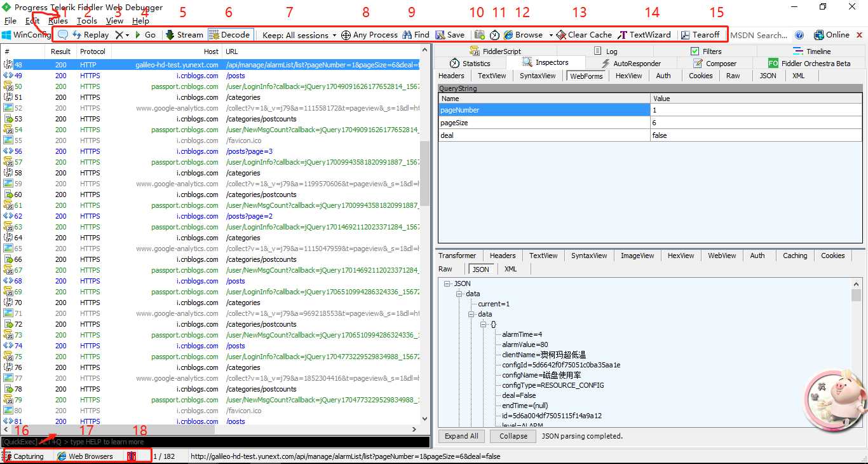Toggle the Online status indicator
The image size is (868, 464).
tap(832, 35)
